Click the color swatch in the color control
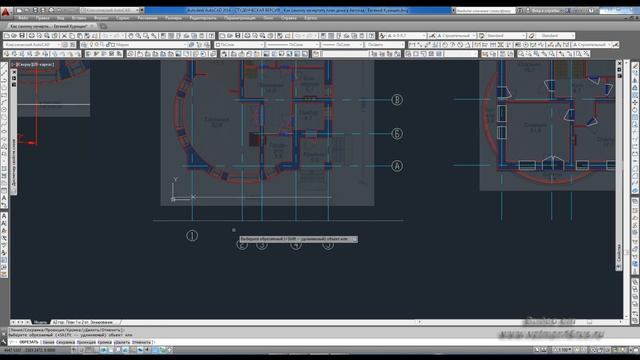The image size is (640, 360). pyautogui.click(x=218, y=44)
